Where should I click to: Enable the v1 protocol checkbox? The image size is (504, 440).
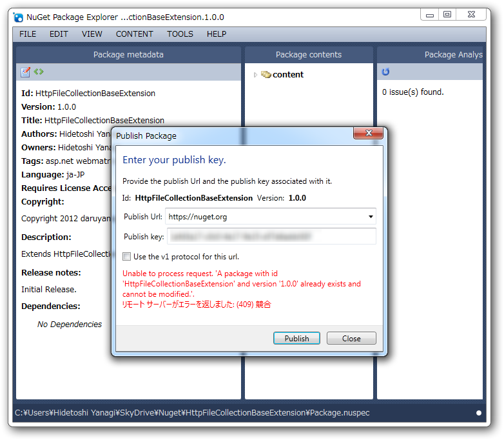point(126,257)
